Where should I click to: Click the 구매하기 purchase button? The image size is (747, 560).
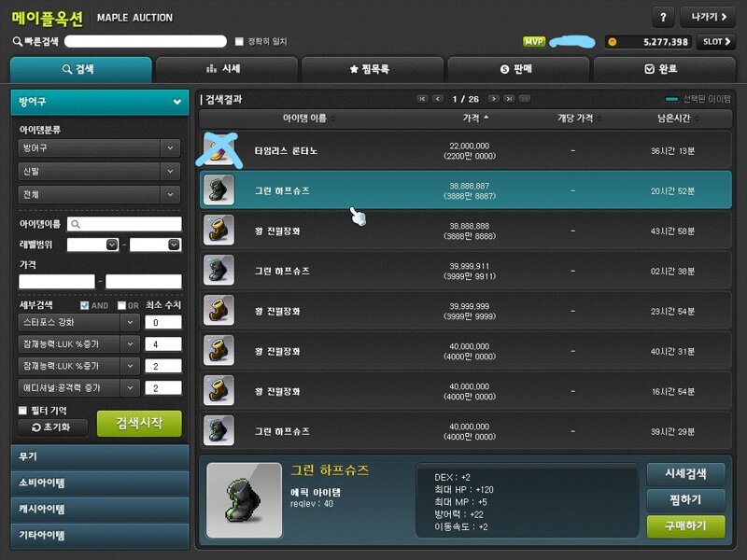pyautogui.click(x=686, y=525)
